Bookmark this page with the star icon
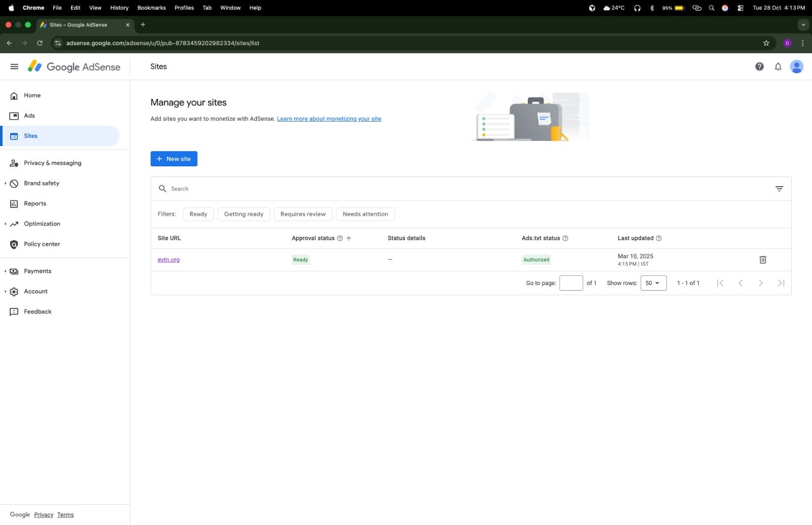This screenshot has height=525, width=812. click(x=766, y=43)
